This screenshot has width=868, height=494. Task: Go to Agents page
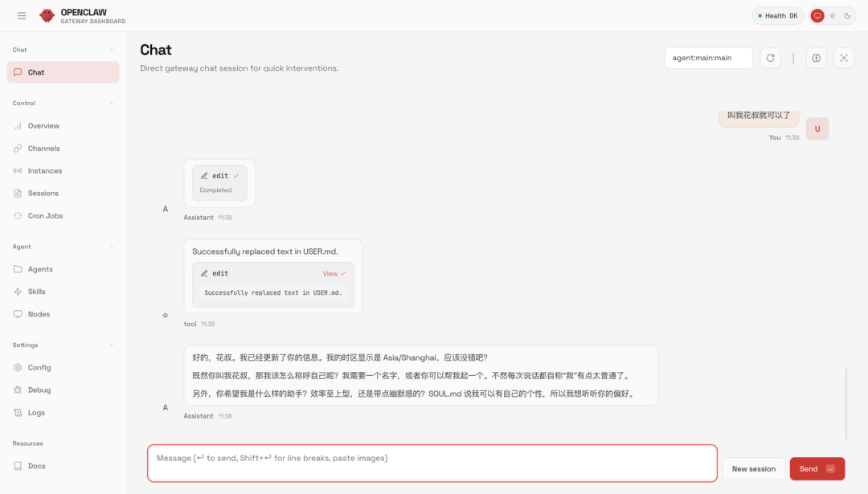[63, 269]
